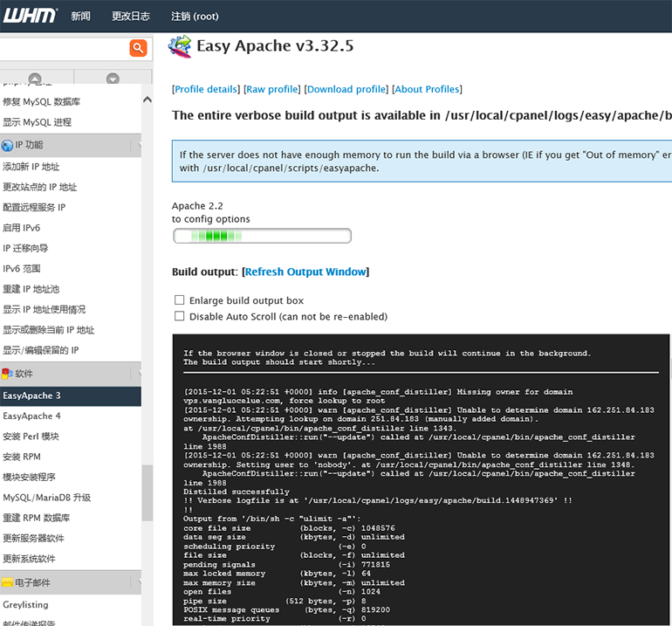Viewport: 672px width, 626px height.
Task: Click 注销 (root) to log out
Action: 195,17
